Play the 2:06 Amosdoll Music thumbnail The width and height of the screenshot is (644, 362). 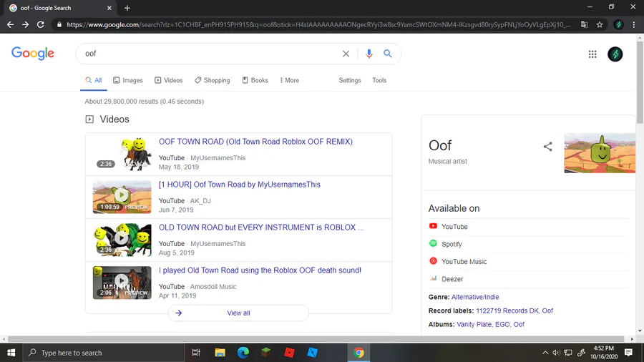coord(122,283)
